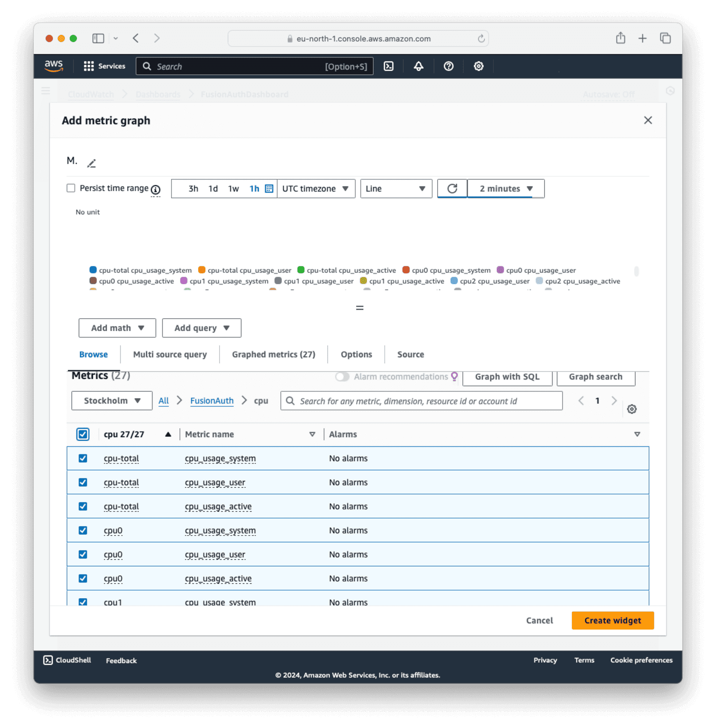Open the FusionAuth namespace breadcrumb link
The image size is (716, 728).
[x=212, y=400]
